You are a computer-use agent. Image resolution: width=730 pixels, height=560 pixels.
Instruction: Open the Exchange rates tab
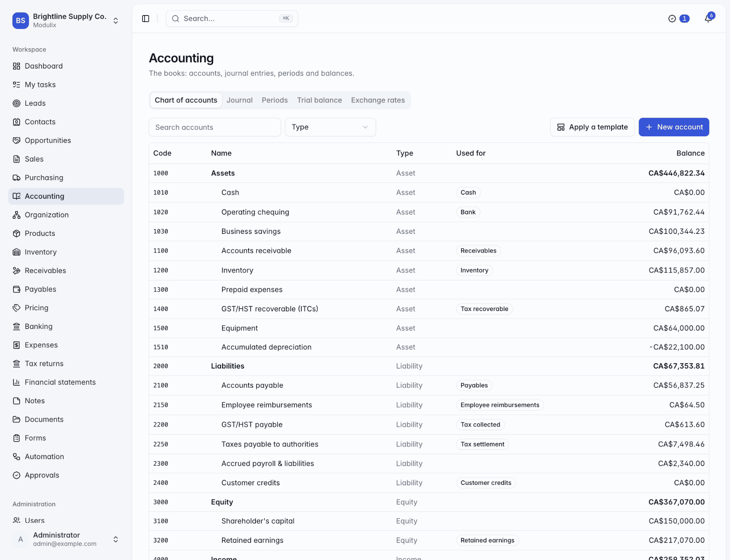(378, 100)
